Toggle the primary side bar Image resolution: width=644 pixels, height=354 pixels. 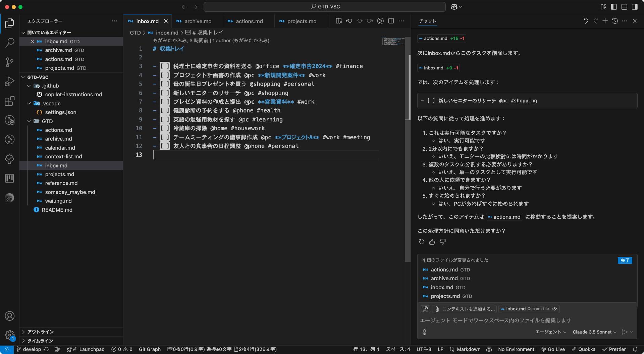coord(614,7)
